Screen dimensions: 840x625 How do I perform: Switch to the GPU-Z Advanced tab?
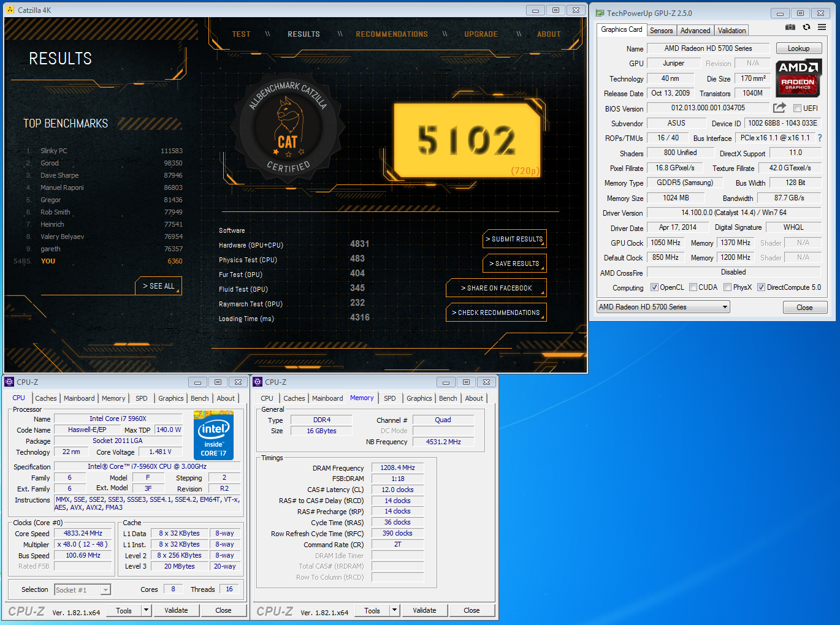695,31
